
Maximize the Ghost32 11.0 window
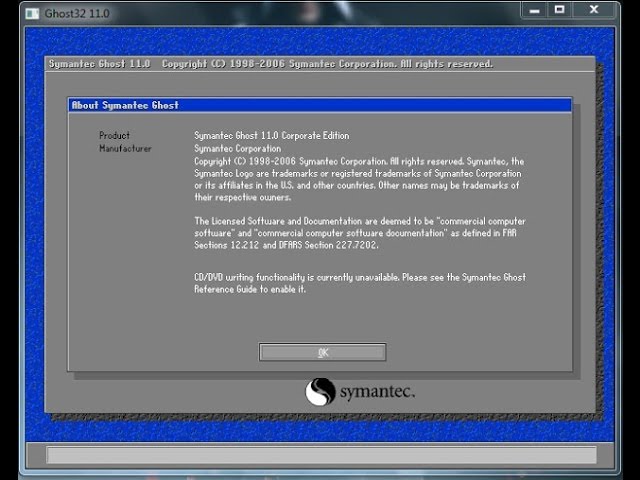click(560, 10)
